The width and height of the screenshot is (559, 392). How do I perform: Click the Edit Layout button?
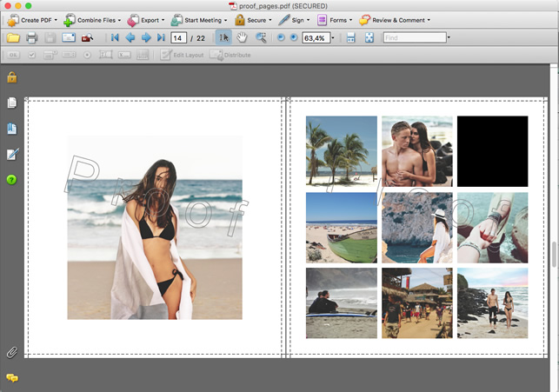point(183,55)
